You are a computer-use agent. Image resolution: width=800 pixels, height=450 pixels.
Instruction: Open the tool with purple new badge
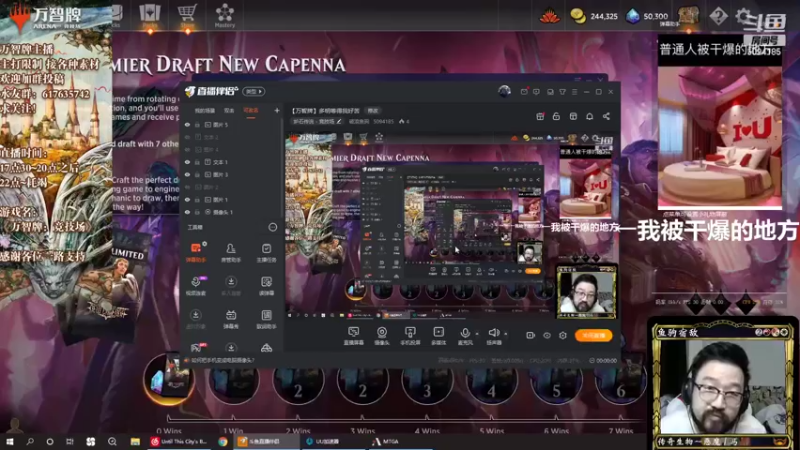196,286
